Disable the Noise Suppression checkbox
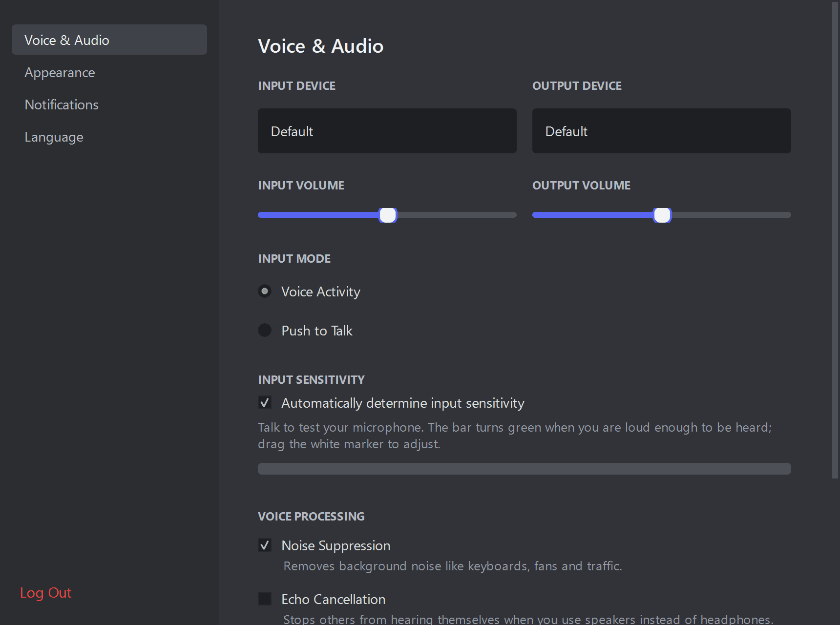The height and width of the screenshot is (625, 840). coord(265,545)
